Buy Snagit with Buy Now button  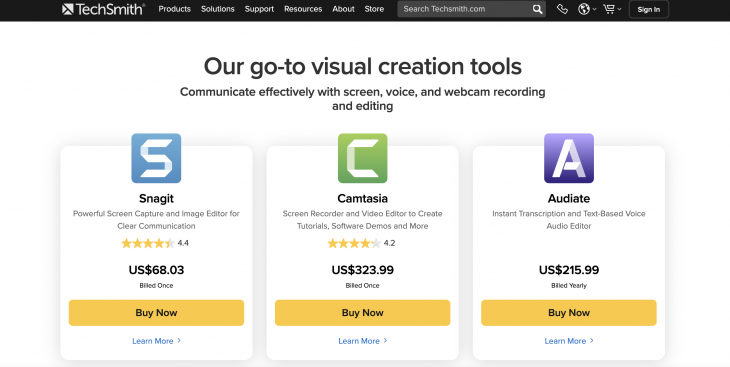click(x=156, y=313)
